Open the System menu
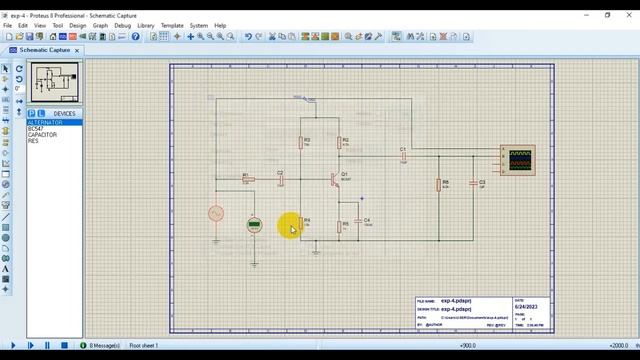The image size is (640, 360). (x=199, y=25)
